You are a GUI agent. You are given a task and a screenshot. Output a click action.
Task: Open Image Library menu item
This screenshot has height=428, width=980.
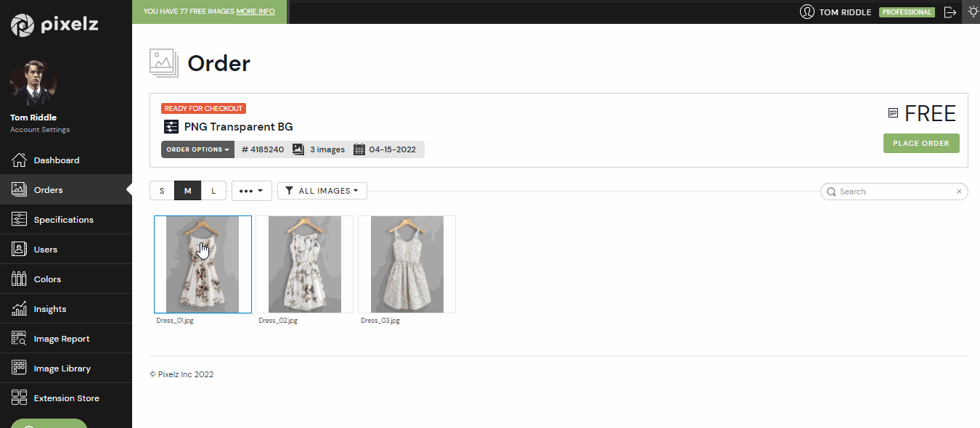point(66,368)
